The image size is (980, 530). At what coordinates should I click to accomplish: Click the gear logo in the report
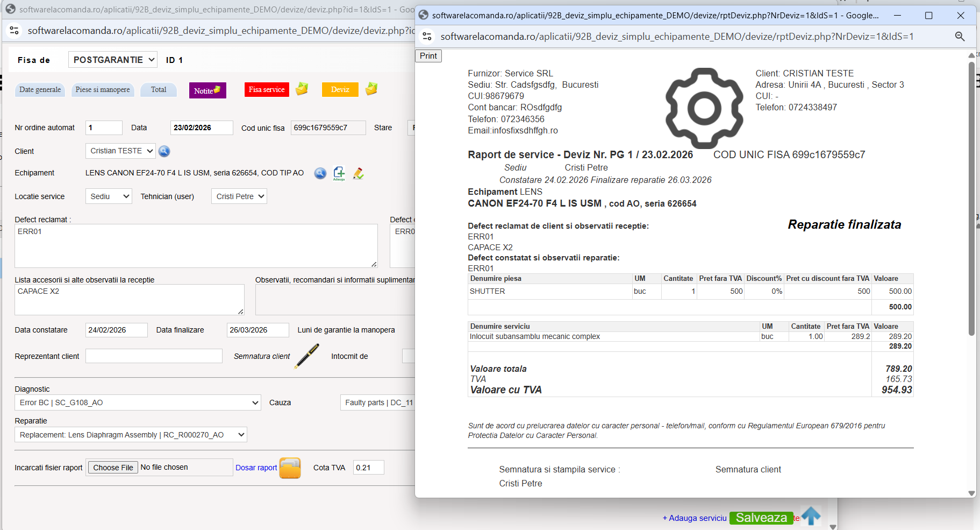coord(704,108)
